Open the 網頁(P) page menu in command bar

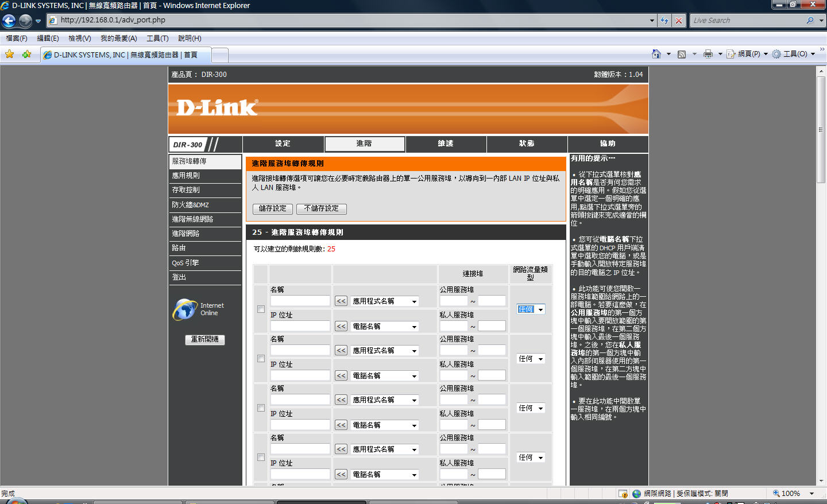point(747,54)
